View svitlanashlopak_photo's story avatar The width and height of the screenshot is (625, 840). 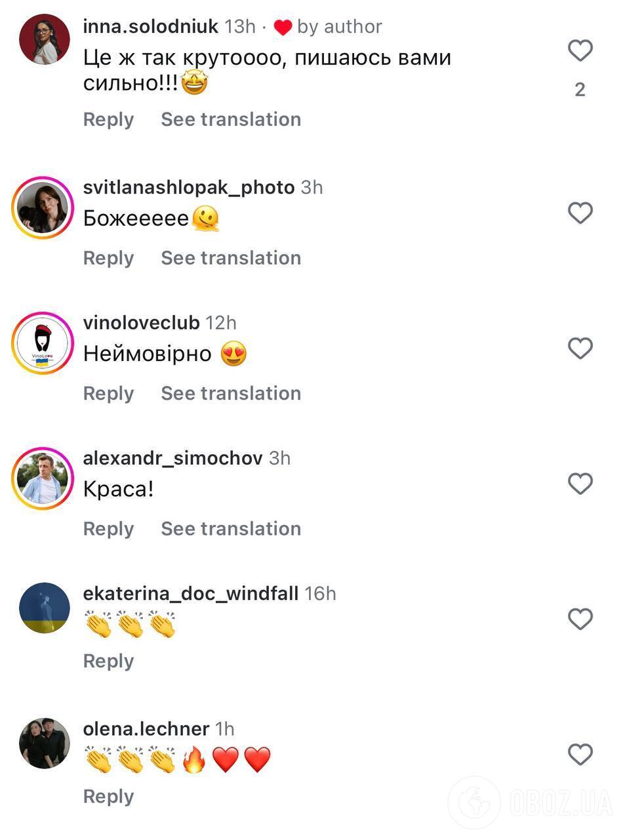click(43, 207)
